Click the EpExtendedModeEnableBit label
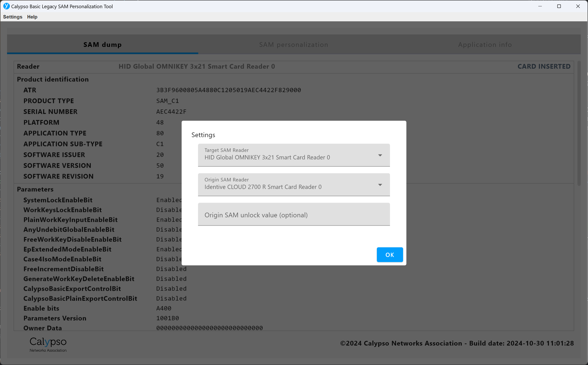This screenshot has width=588, height=365. (x=67, y=249)
